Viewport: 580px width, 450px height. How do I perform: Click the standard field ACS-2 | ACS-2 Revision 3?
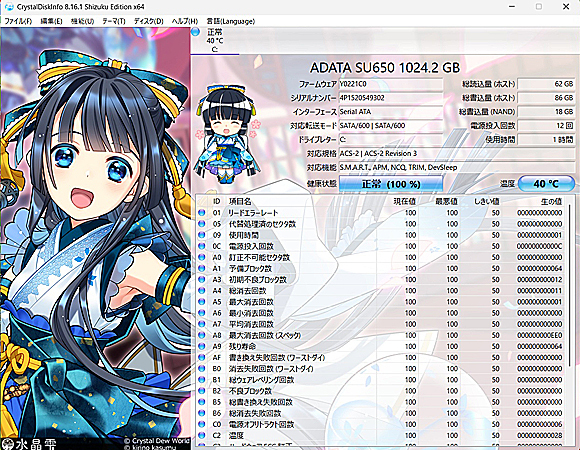pos(456,153)
